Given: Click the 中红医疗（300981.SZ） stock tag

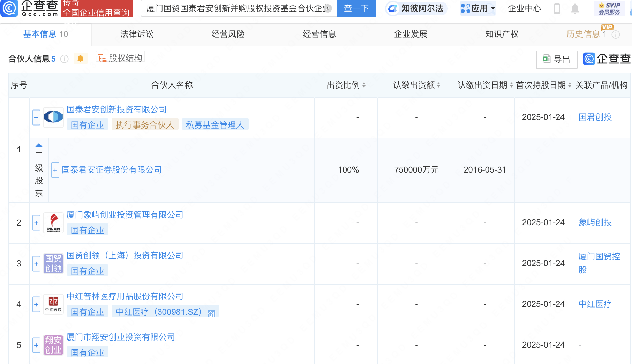Looking at the screenshot, I should coord(165,312).
